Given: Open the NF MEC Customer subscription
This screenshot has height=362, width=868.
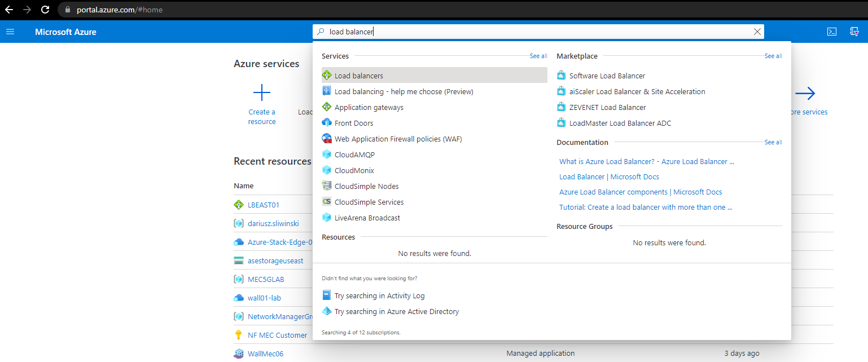Looking at the screenshot, I should 278,335.
